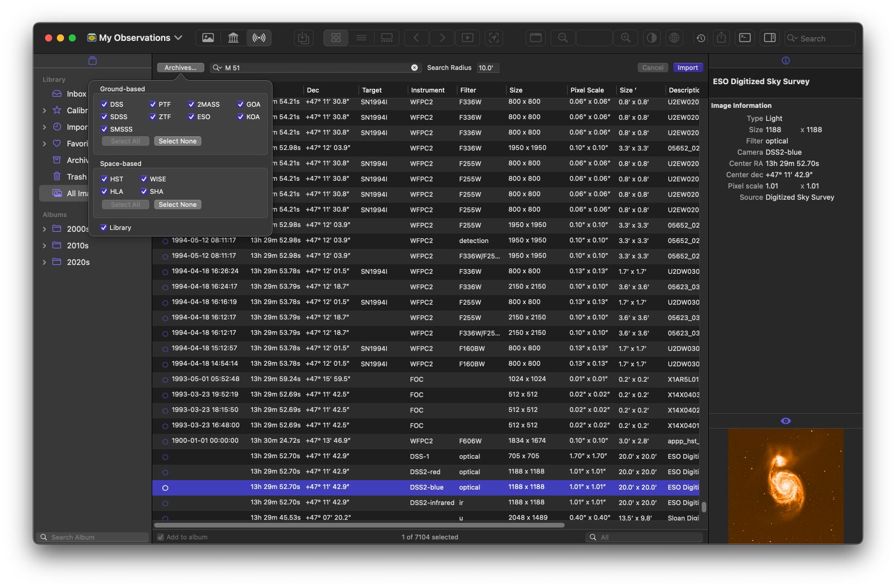
Task: Expand the 2020s album folder
Action: (44, 262)
